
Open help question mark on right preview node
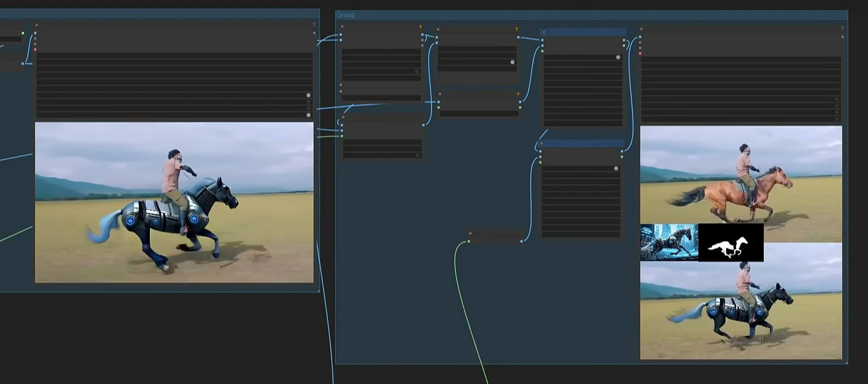coord(842,29)
